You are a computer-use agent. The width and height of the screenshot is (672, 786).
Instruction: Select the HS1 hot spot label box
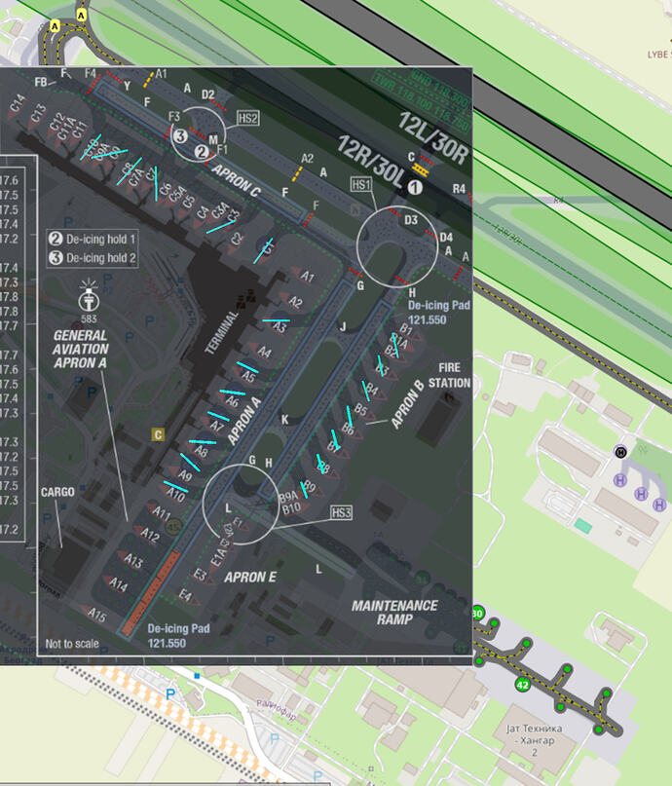360,184
